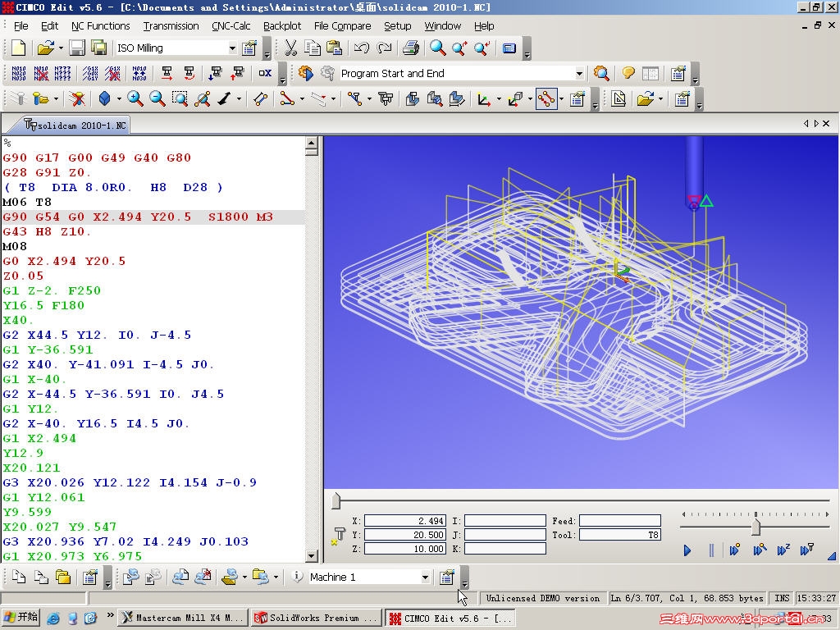
Task: Select the Zoom In tool on backplot toolbar
Action: pos(133,98)
